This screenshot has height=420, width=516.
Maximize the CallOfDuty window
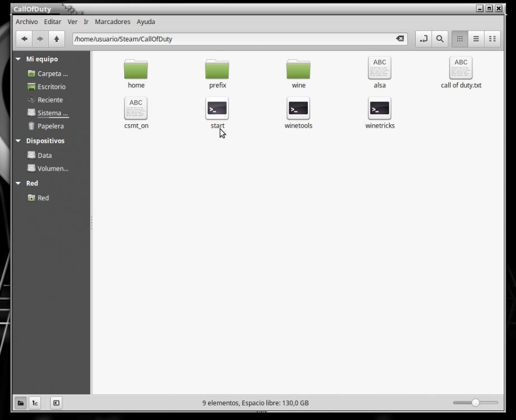click(x=489, y=8)
